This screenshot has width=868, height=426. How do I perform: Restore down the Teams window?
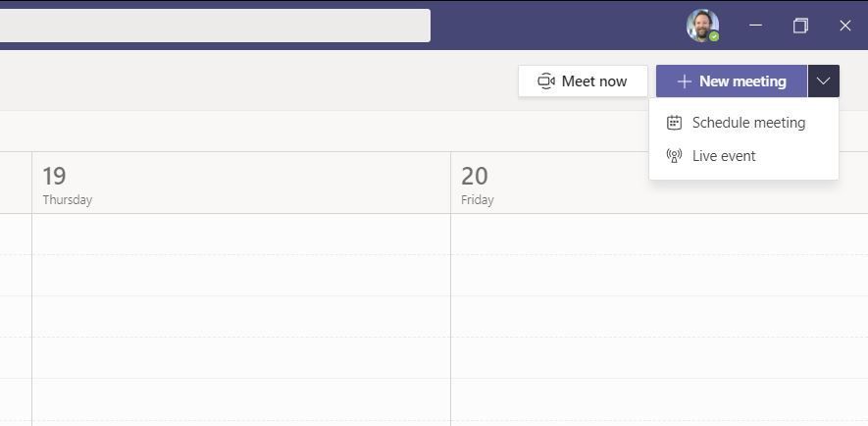click(800, 26)
